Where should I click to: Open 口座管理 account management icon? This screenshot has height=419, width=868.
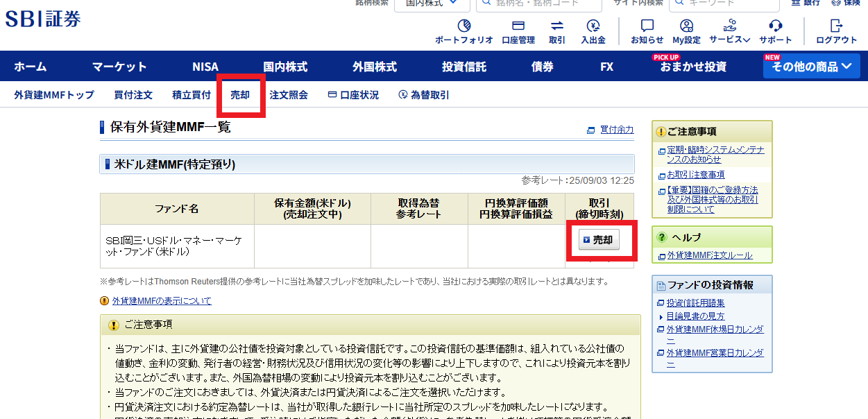[x=518, y=32]
